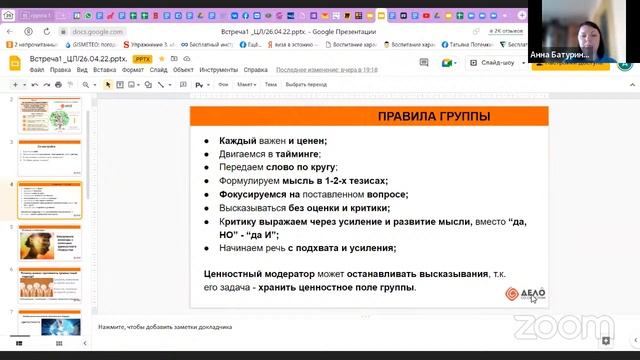Open the Слайд menu
This screenshot has height=360, width=640.
[x=158, y=70]
